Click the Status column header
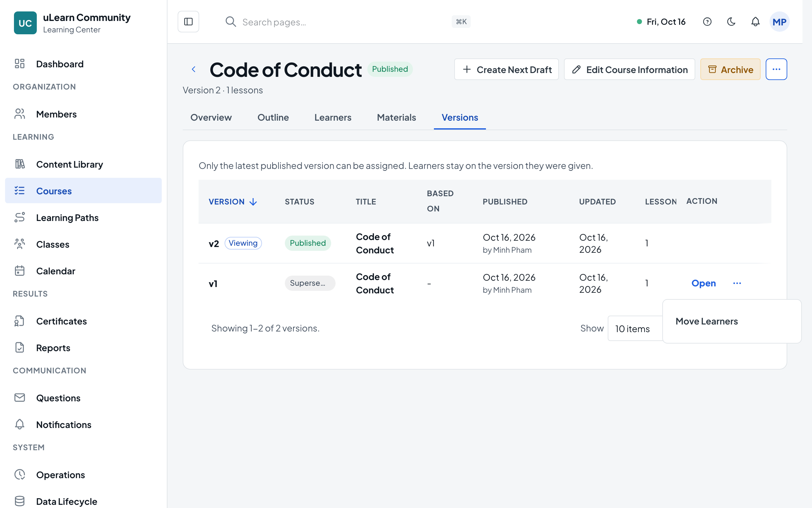This screenshot has width=812, height=508. tap(300, 202)
